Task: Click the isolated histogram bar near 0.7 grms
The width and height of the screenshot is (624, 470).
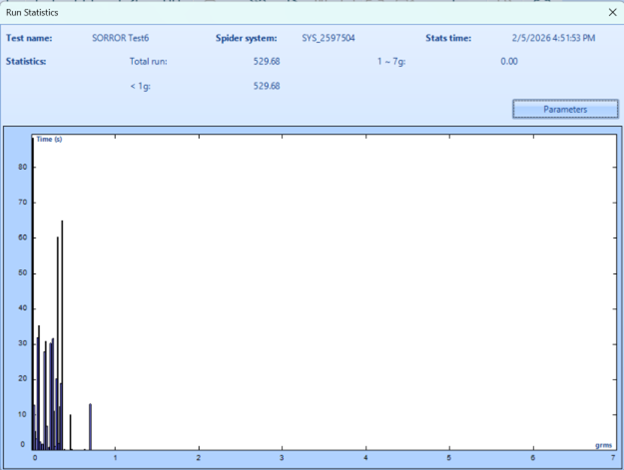Action: (x=90, y=425)
